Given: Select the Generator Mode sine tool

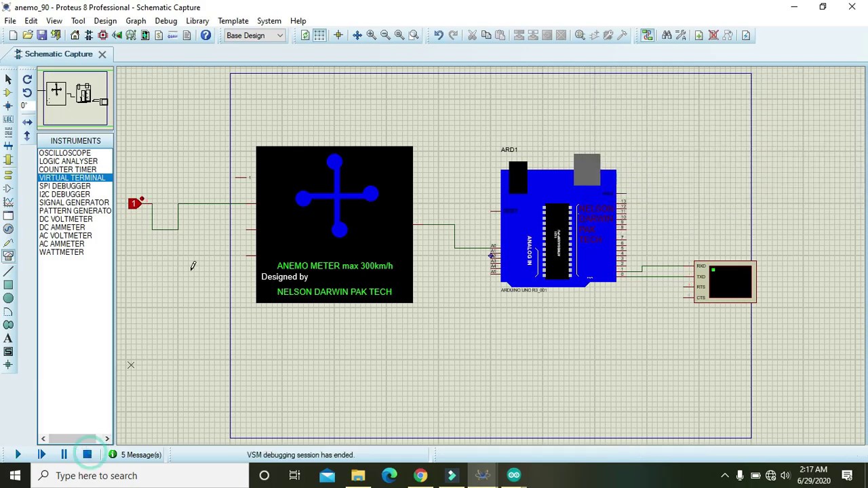Looking at the screenshot, I should click(x=8, y=229).
